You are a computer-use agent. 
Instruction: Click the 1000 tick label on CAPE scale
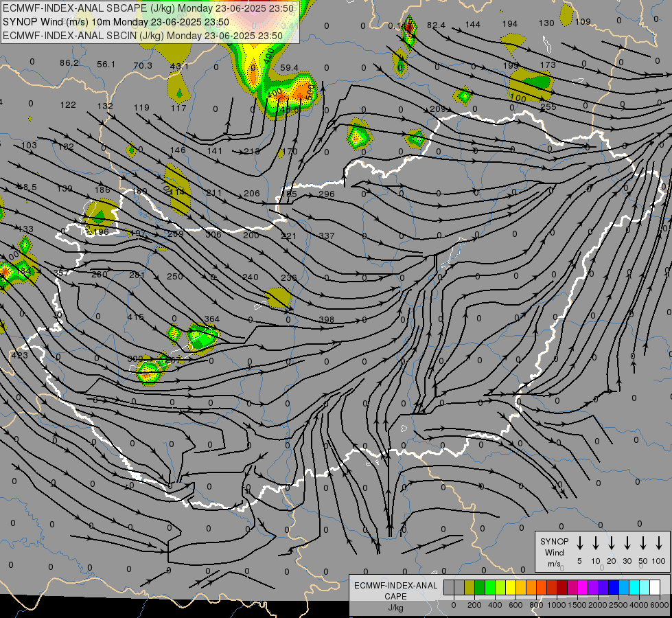pos(556,605)
